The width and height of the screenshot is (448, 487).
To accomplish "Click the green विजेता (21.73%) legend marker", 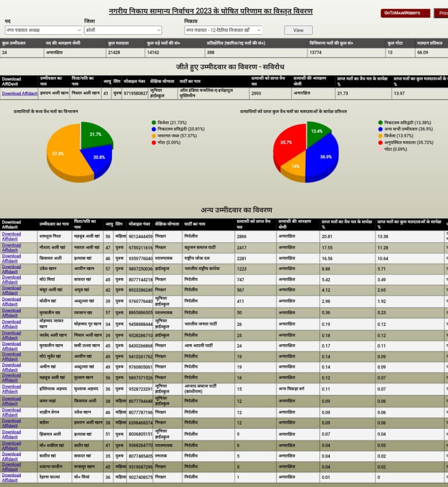I will 154,123.
